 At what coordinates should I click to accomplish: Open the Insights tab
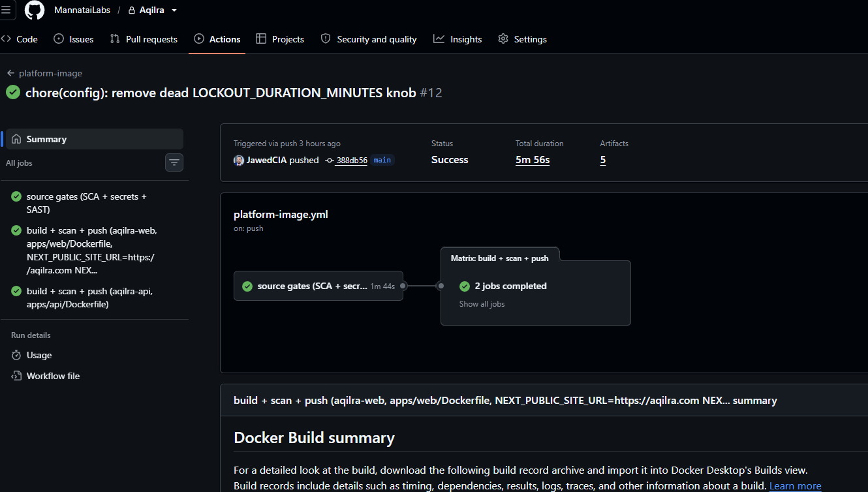[x=457, y=39]
